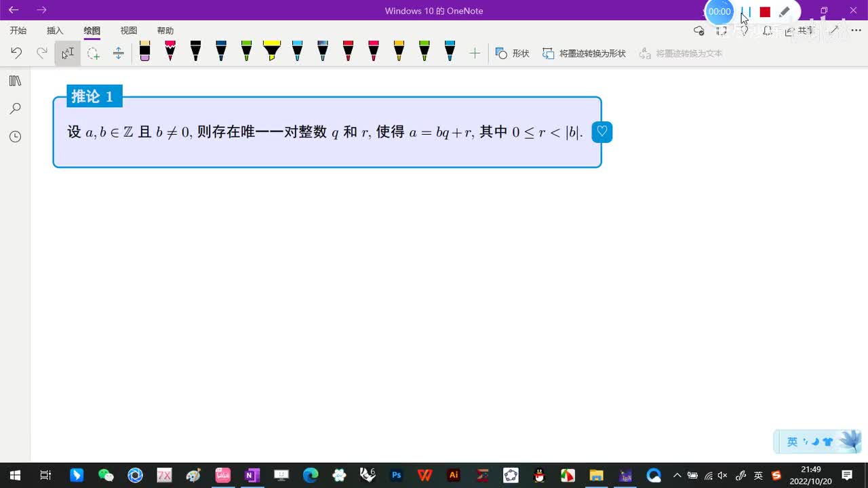The height and width of the screenshot is (488, 868).
Task: Open the Windows Start menu
Action: [14, 475]
